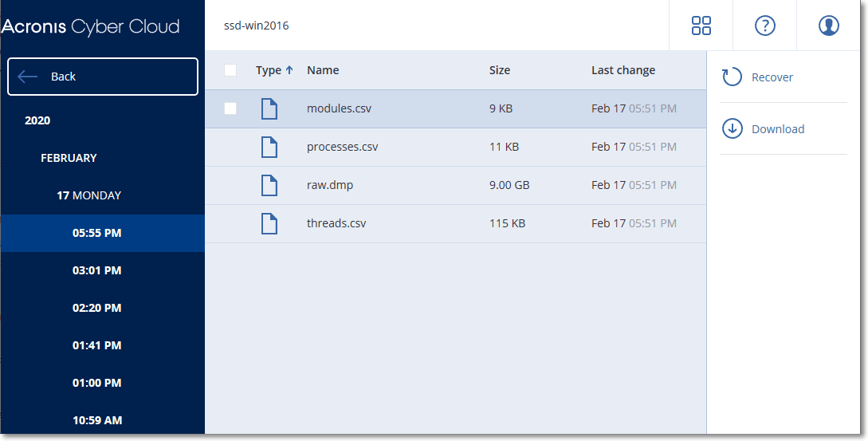
Task: Open the help question mark icon
Action: coord(764,26)
